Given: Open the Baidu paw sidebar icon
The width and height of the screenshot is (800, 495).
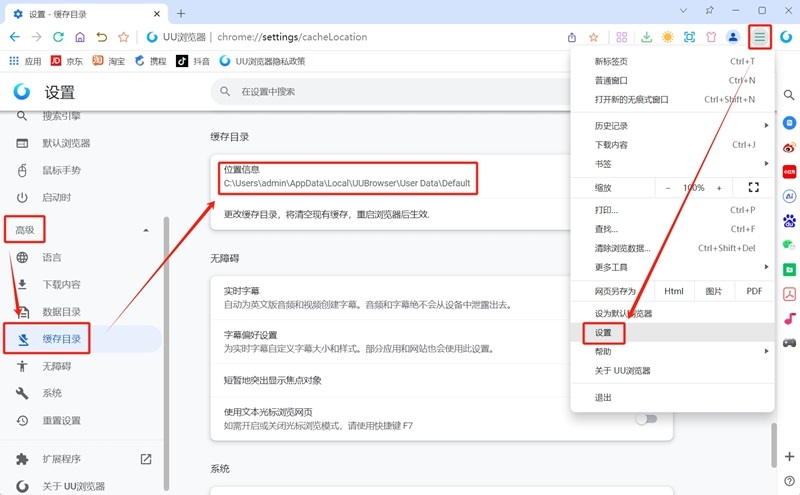Looking at the screenshot, I should (x=789, y=220).
